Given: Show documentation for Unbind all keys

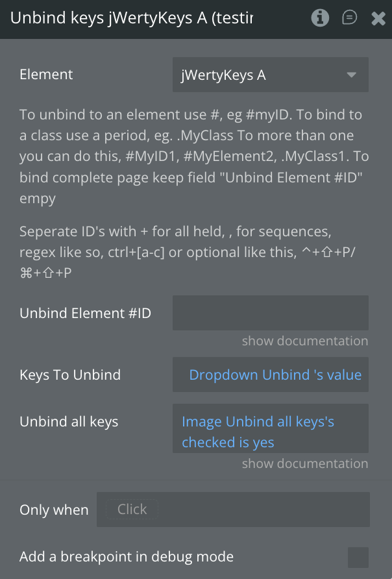Looking at the screenshot, I should [x=304, y=463].
